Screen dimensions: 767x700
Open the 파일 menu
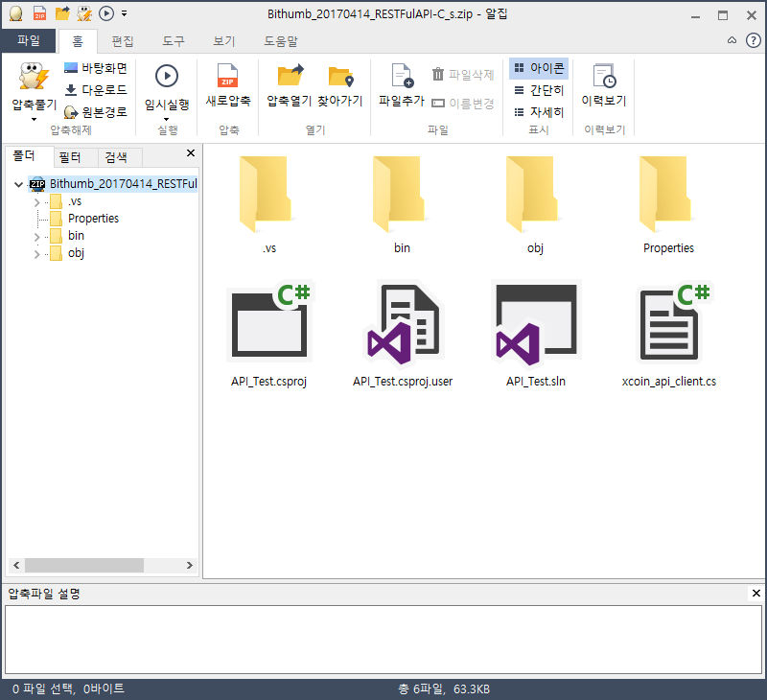29,40
